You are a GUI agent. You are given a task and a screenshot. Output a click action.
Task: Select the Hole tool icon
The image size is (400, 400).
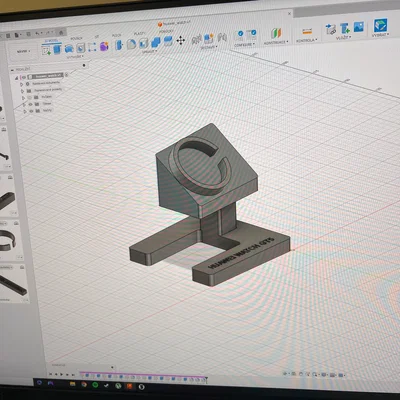(81, 48)
